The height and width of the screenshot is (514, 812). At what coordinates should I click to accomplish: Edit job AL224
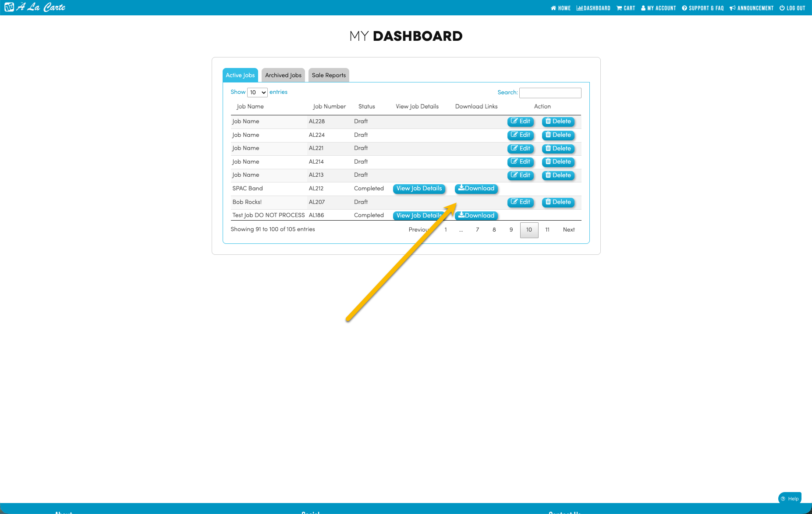tap(521, 135)
